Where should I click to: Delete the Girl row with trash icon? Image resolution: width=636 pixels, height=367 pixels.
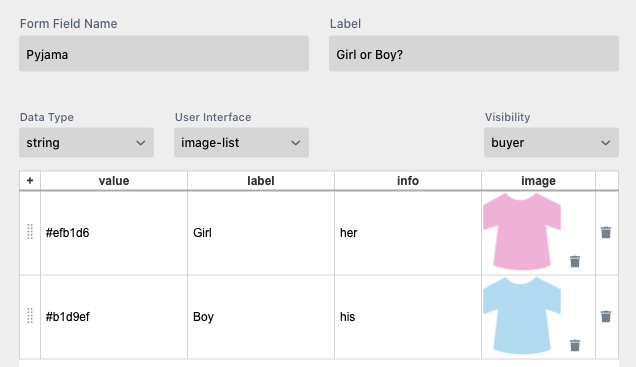606,232
